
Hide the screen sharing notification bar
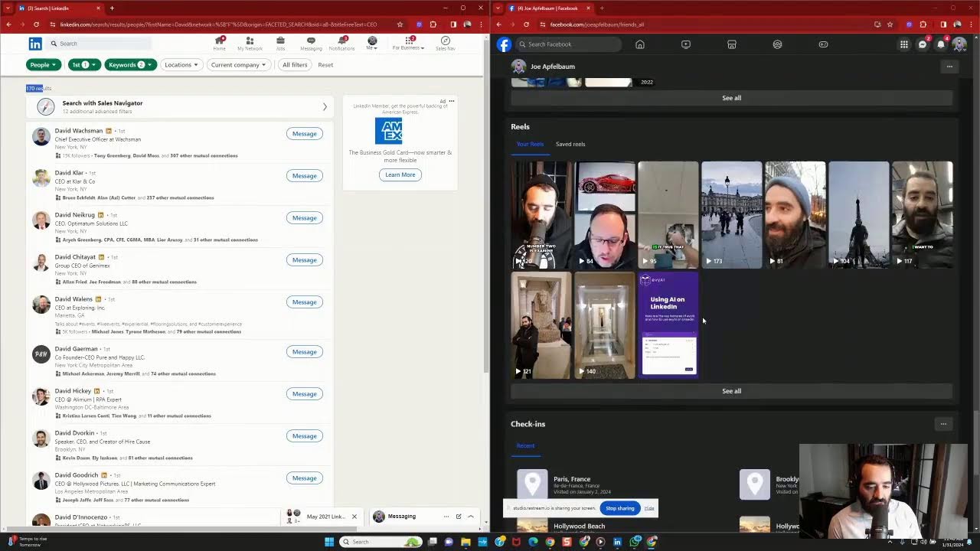tap(649, 508)
